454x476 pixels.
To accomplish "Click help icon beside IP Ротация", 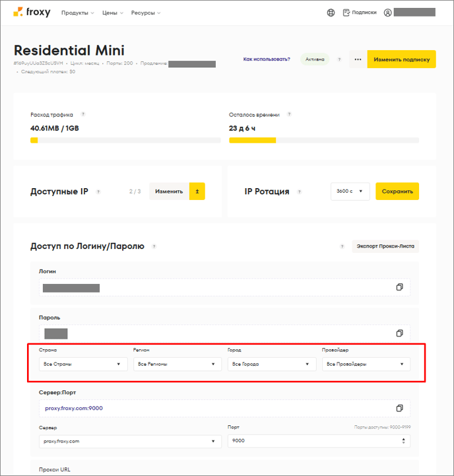I will point(299,191).
